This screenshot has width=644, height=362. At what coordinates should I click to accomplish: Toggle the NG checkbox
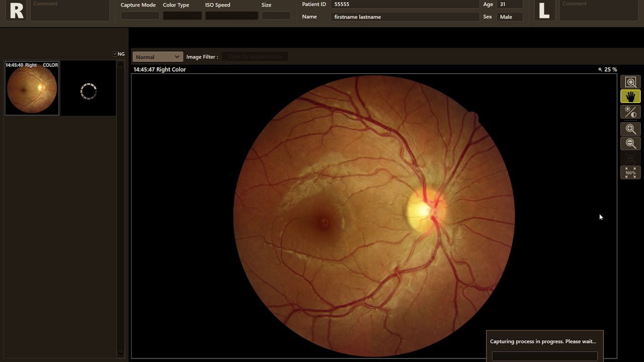tap(115, 54)
